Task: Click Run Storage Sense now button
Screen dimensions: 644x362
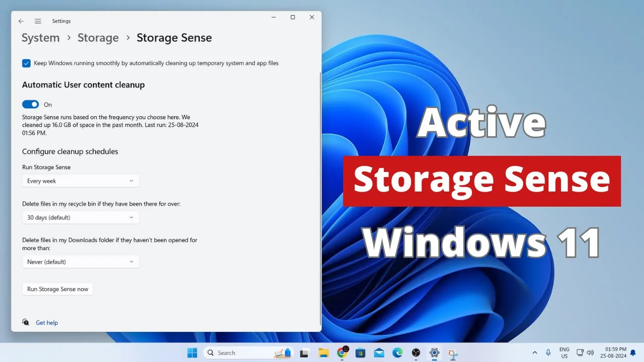Action: (58, 289)
